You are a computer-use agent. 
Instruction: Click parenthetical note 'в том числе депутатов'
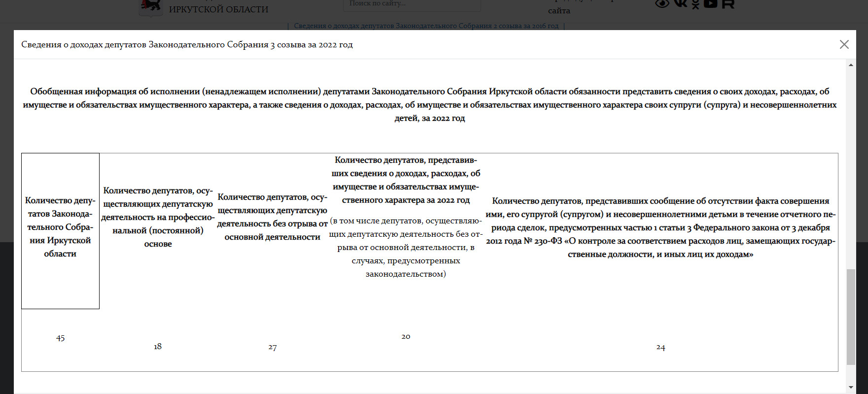(406, 247)
